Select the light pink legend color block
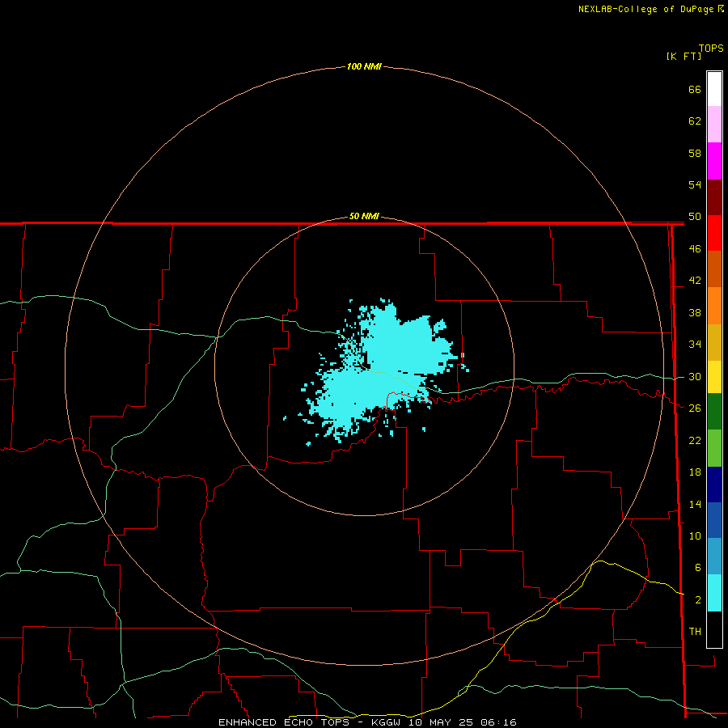The width and height of the screenshot is (728, 728). tap(714, 125)
